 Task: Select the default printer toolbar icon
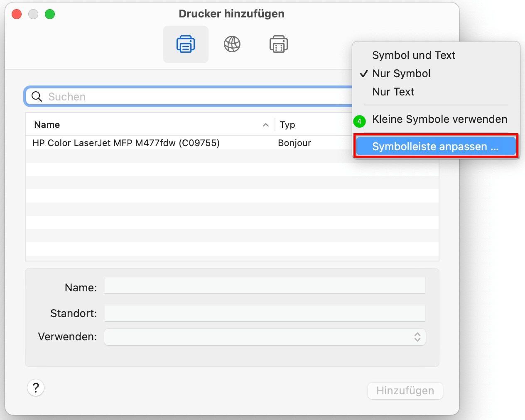(185, 44)
